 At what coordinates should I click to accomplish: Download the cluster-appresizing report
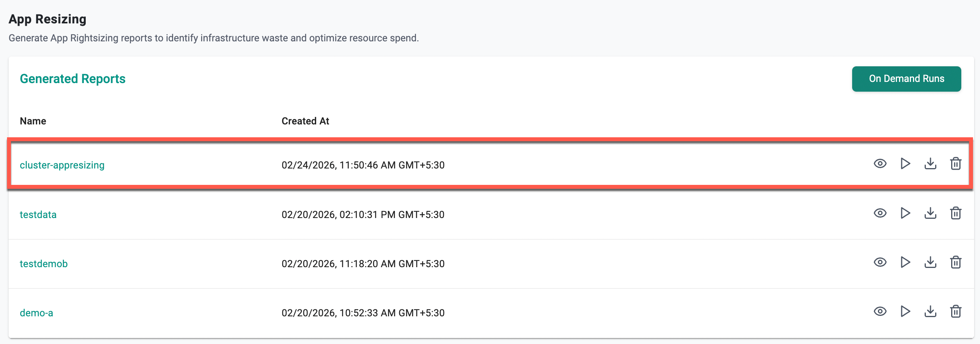930,164
